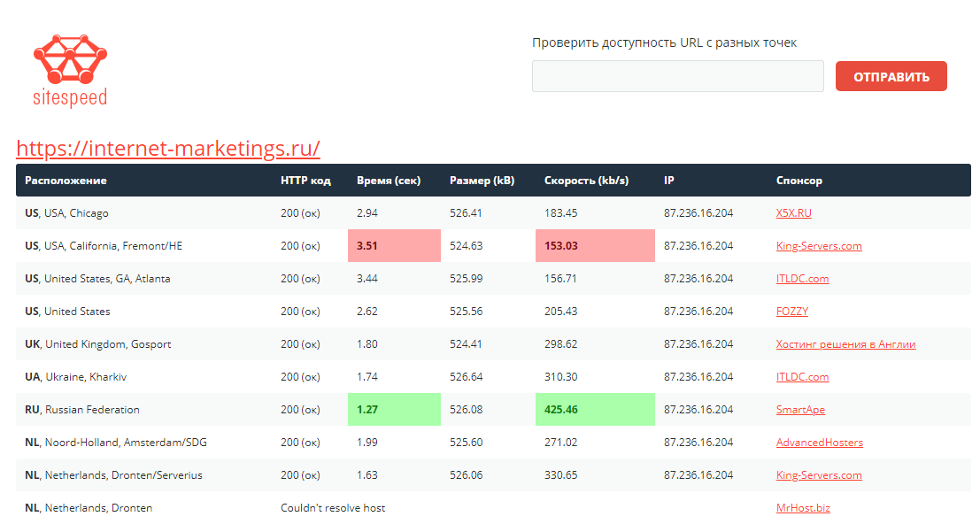Click the Время (сек) column header

point(388,181)
